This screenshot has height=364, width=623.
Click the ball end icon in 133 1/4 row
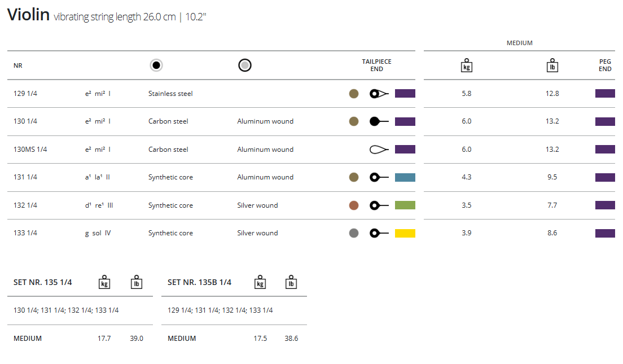click(x=379, y=233)
